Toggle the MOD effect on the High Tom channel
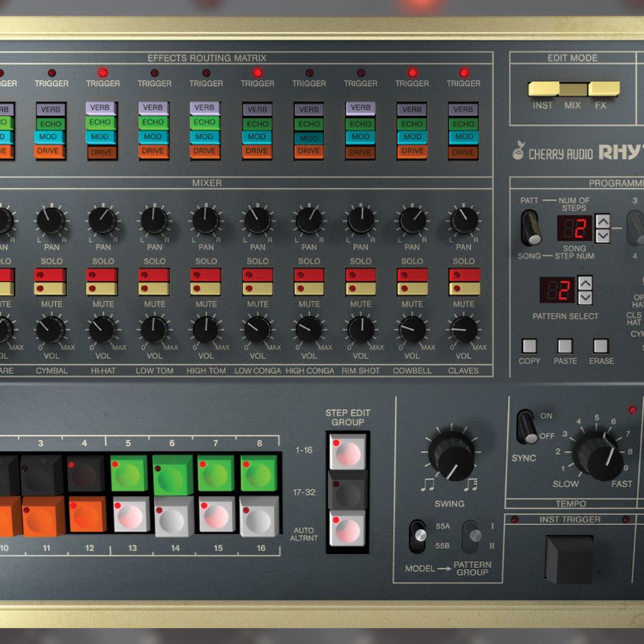The height and width of the screenshot is (644, 644). click(205, 137)
